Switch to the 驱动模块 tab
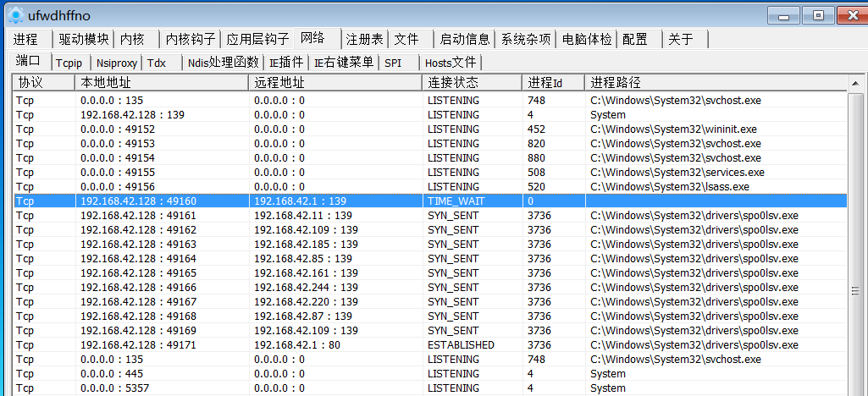Screen dimensions: 868x396 click(x=83, y=39)
